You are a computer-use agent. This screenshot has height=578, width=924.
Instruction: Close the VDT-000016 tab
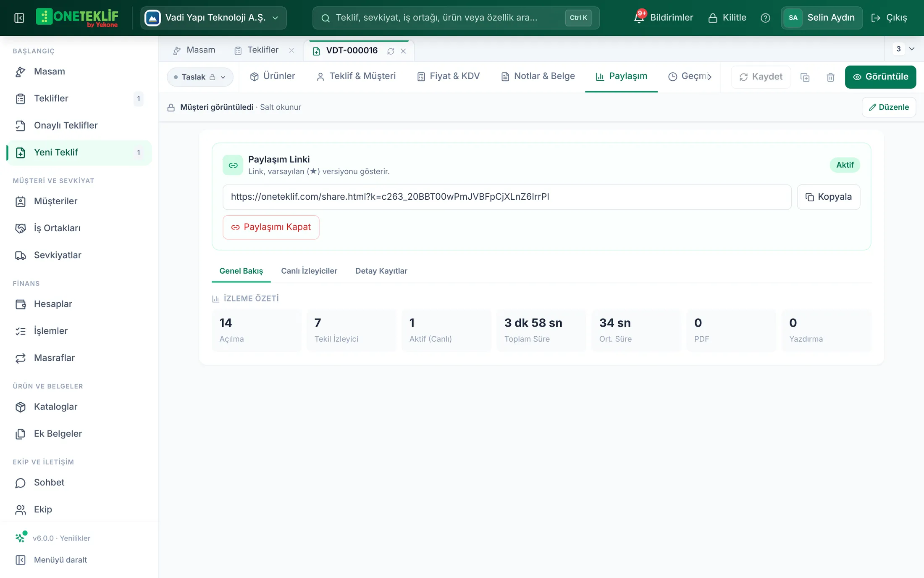403,51
